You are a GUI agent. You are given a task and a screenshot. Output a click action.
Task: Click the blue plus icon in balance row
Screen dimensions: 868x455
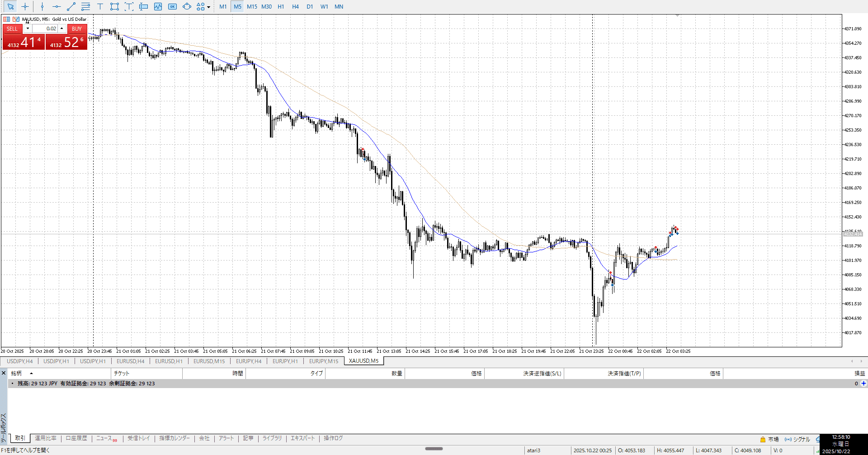click(863, 384)
